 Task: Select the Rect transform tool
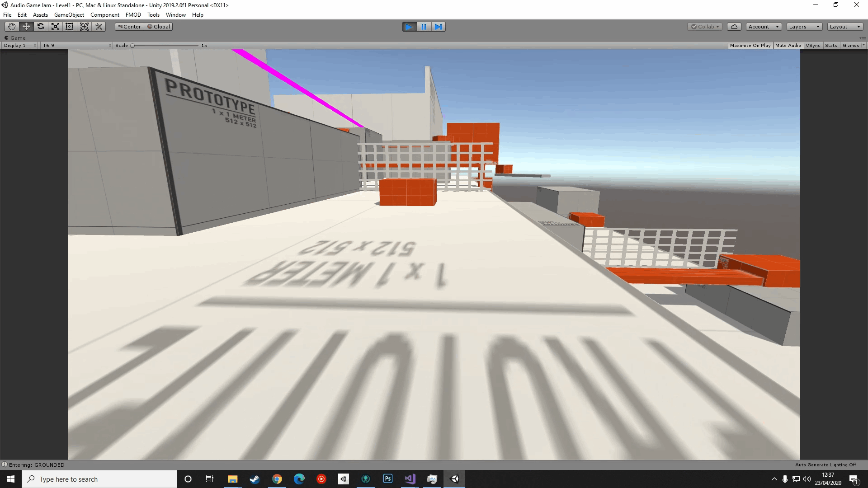coord(70,27)
